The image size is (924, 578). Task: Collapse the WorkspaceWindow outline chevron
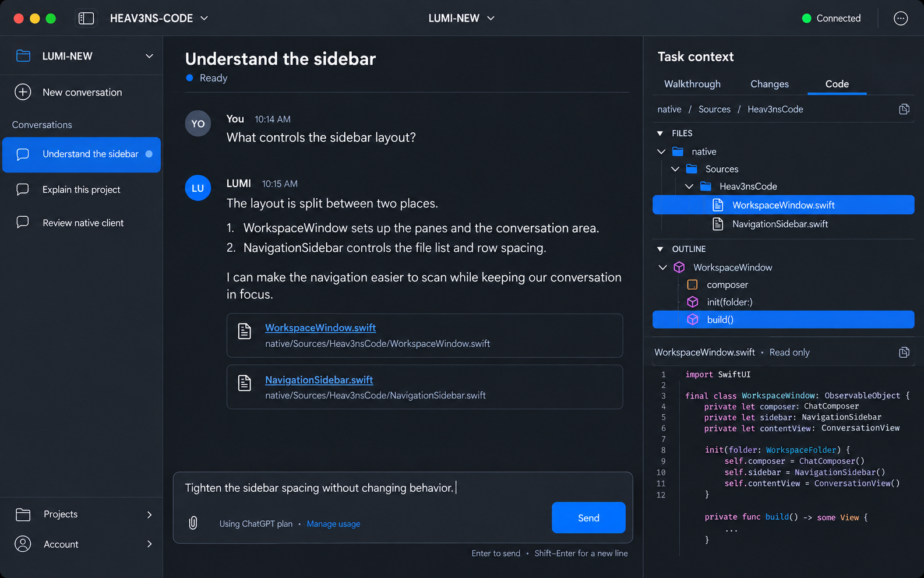[662, 267]
